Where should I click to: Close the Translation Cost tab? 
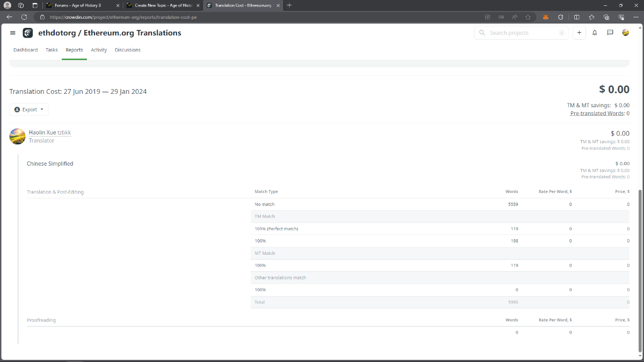click(x=277, y=5)
